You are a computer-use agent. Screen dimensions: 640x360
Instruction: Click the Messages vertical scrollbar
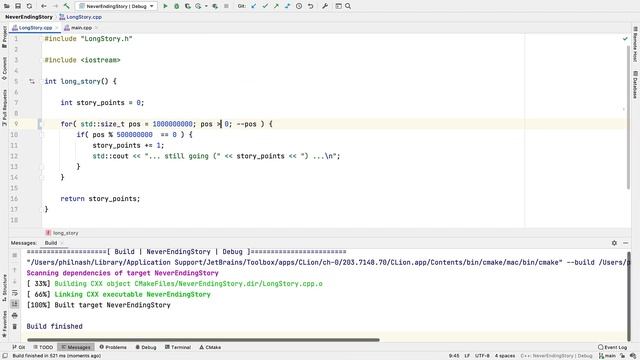coord(629,296)
